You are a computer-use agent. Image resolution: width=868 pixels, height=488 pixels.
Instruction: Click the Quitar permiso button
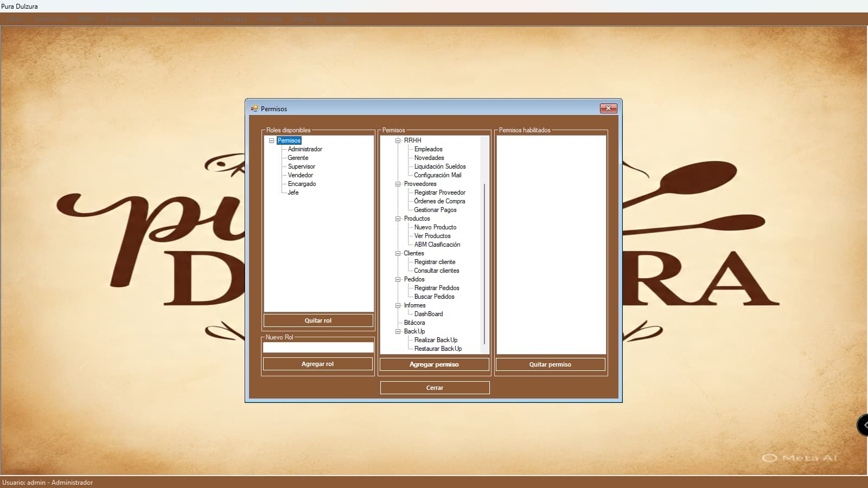pyautogui.click(x=550, y=364)
